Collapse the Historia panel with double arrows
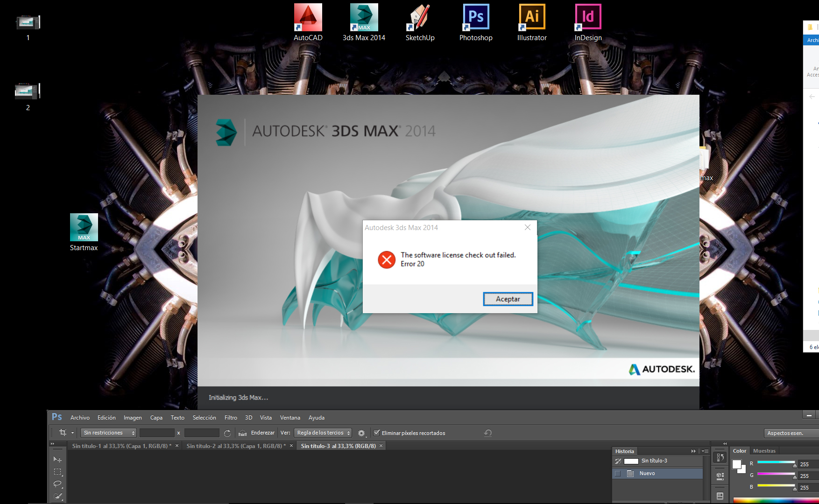The image size is (819, 504). (x=694, y=451)
